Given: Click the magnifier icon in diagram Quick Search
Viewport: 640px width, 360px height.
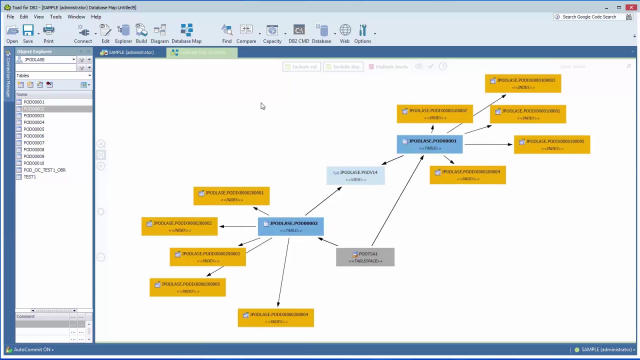Looking at the screenshot, I should (629, 67).
